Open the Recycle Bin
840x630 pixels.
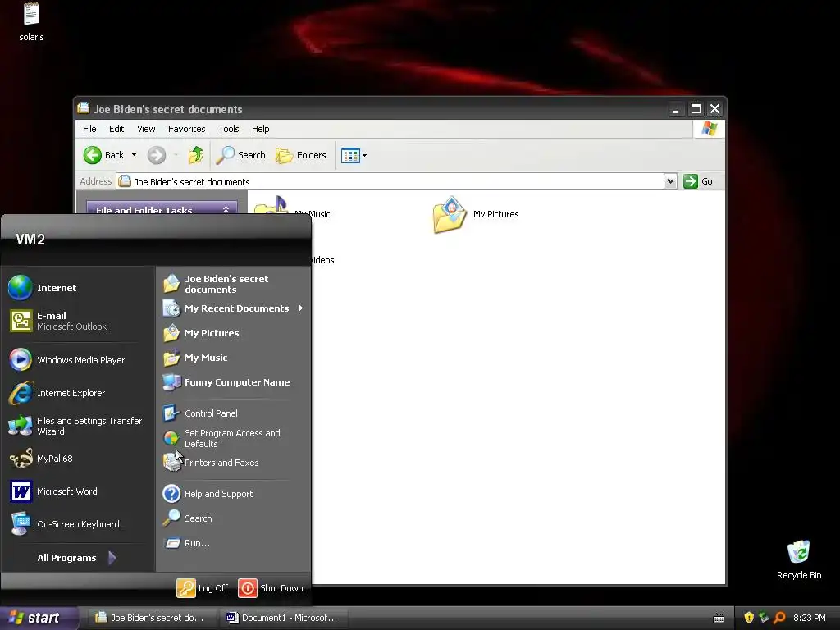click(799, 559)
